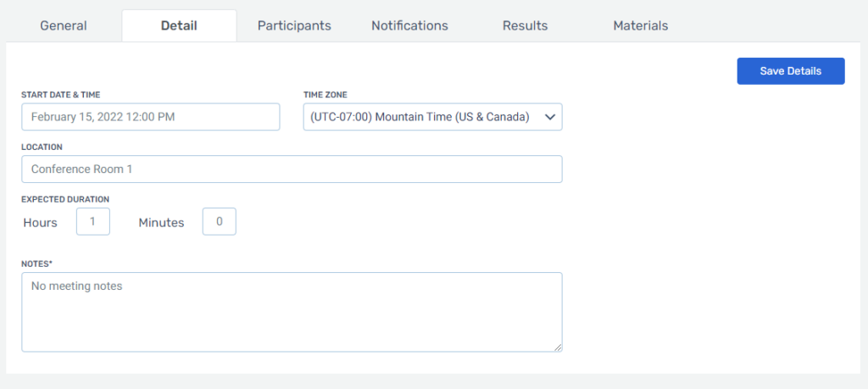Open the Time Zone dropdown

pos(433,117)
